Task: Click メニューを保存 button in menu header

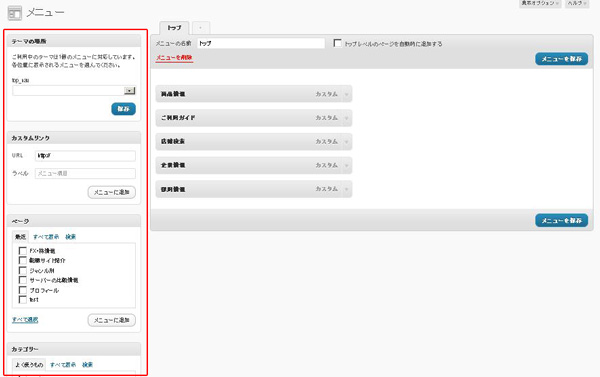Action: [561, 59]
